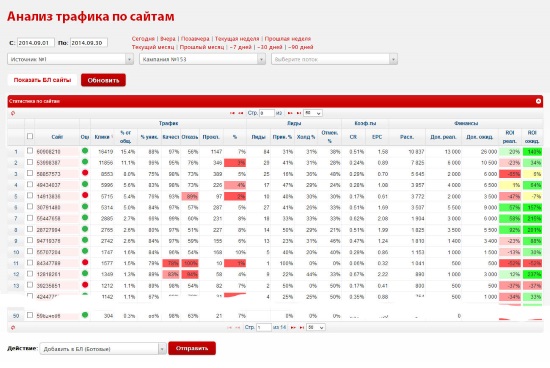Click green ROI cell in row 1
Viewport: 550px width, 368px height.
[x=532, y=152]
